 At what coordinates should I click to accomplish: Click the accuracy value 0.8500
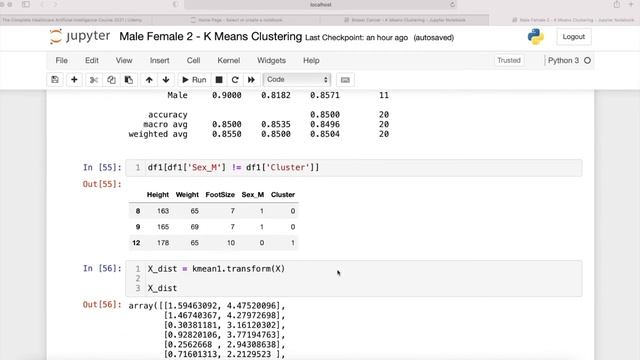coord(324,115)
